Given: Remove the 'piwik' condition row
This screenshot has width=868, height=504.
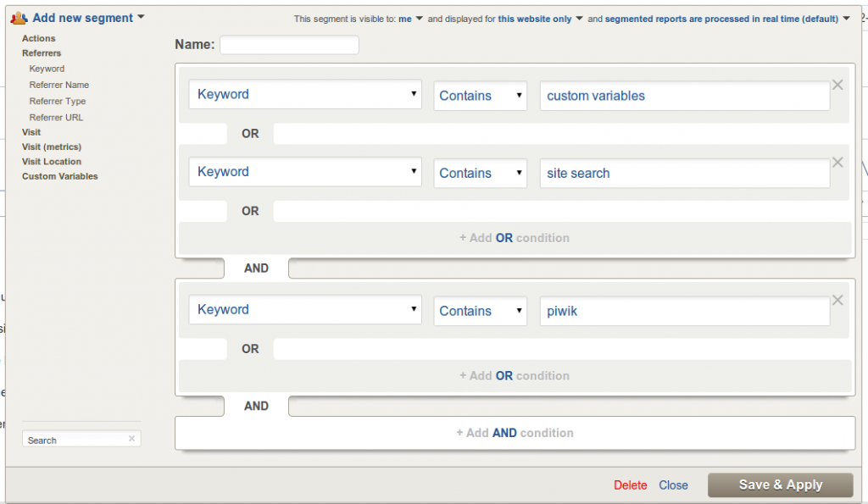Looking at the screenshot, I should coord(837,300).
